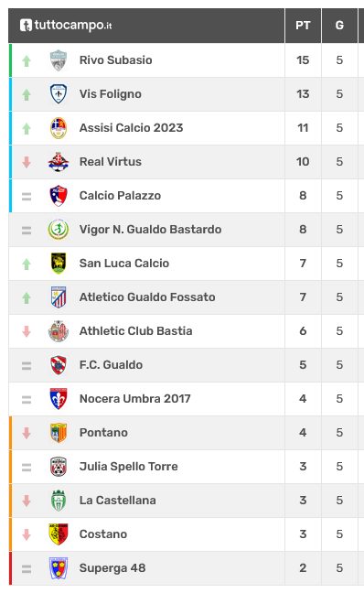Click the Rivo Subasio team crest

(59, 60)
